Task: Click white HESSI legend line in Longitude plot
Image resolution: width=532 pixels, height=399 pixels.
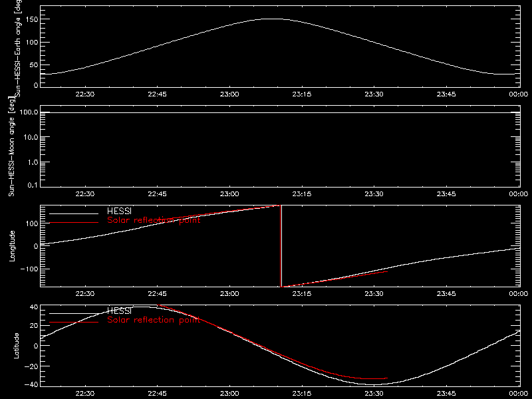Action: tap(74, 213)
